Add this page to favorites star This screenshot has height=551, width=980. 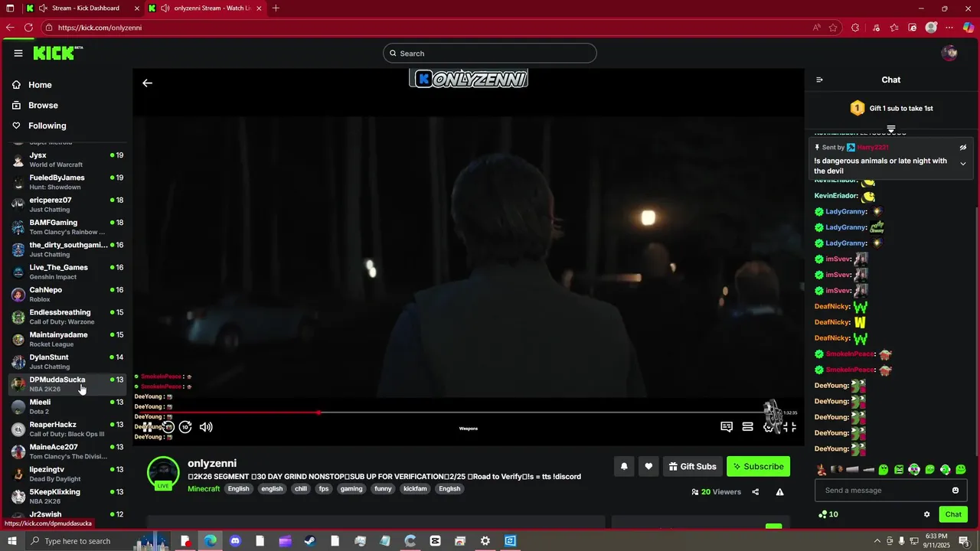tap(833, 28)
